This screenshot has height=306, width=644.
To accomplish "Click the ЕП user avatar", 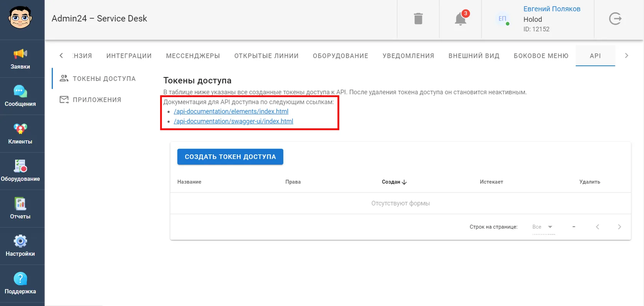I will point(502,18).
